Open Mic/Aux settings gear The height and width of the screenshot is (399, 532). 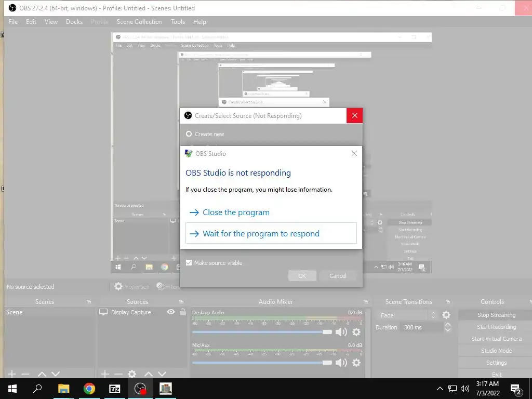(356, 363)
